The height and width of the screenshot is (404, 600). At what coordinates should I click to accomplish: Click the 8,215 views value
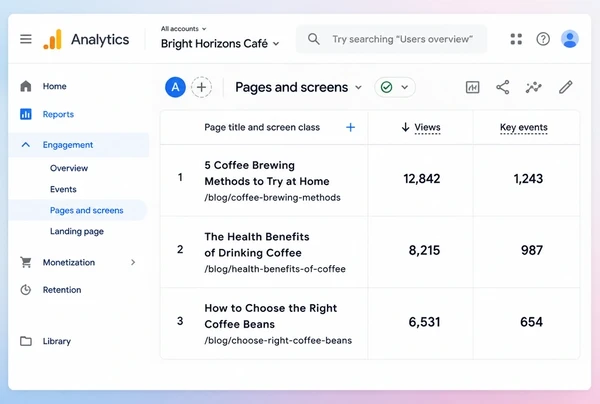(x=424, y=250)
